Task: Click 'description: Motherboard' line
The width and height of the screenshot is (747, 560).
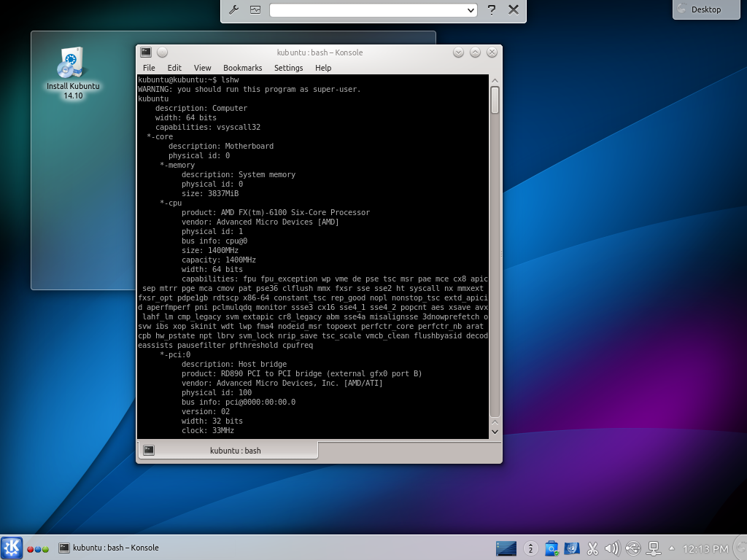Action: 221,146
